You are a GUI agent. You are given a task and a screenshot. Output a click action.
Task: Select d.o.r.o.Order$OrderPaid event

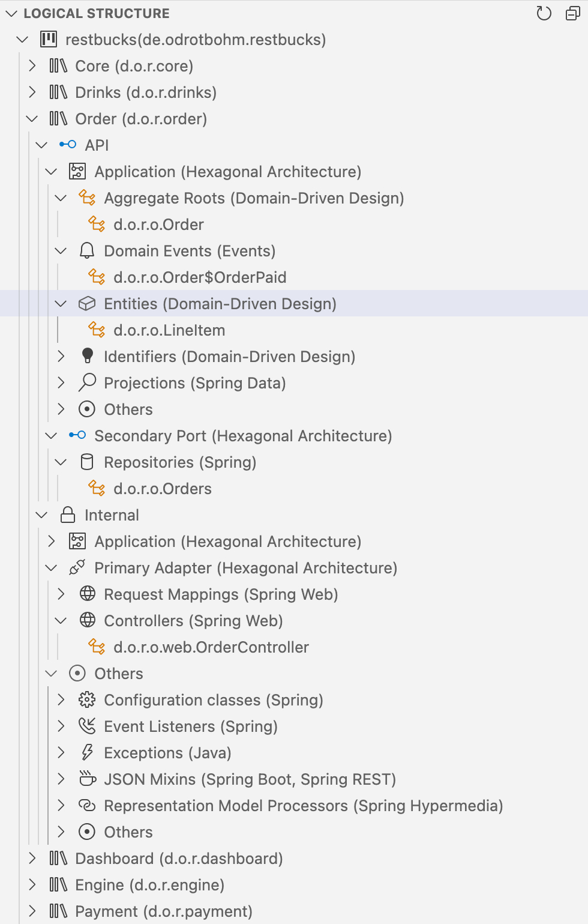click(x=199, y=277)
